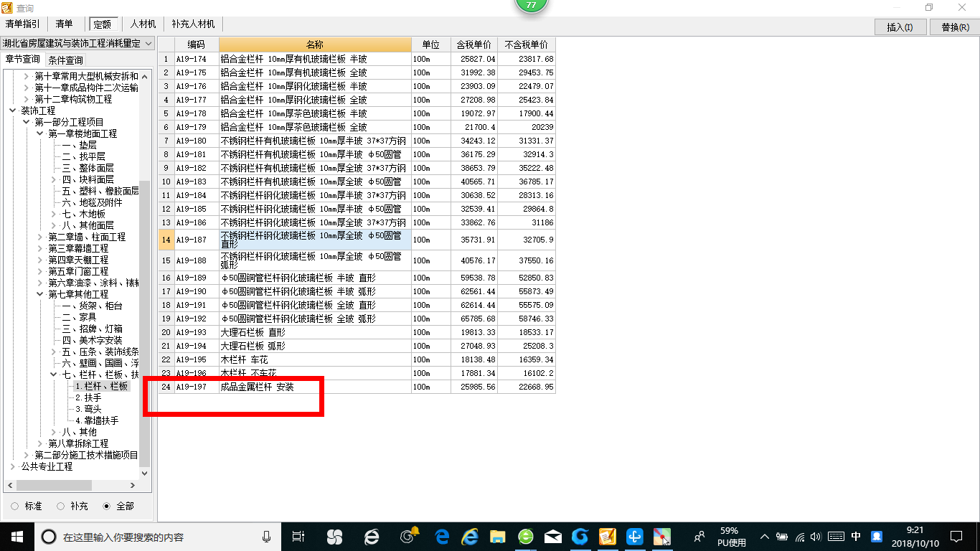Switch to the 章节查询 tab

click(x=22, y=59)
